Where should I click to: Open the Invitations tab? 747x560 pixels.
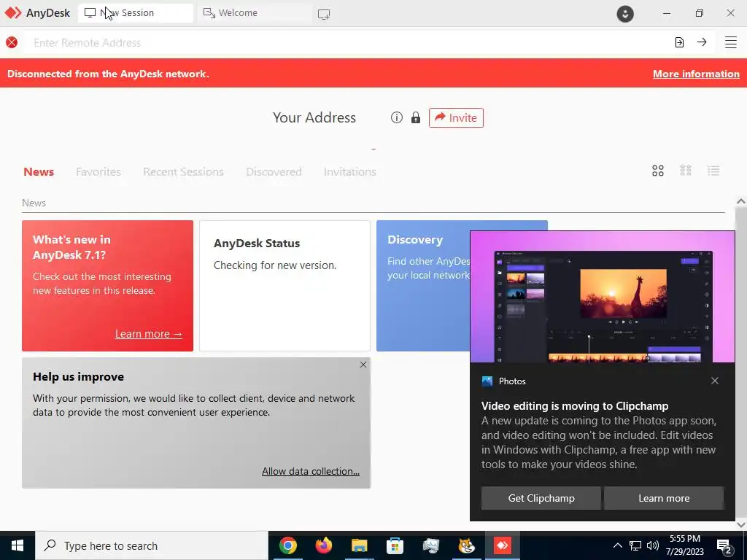[349, 171]
